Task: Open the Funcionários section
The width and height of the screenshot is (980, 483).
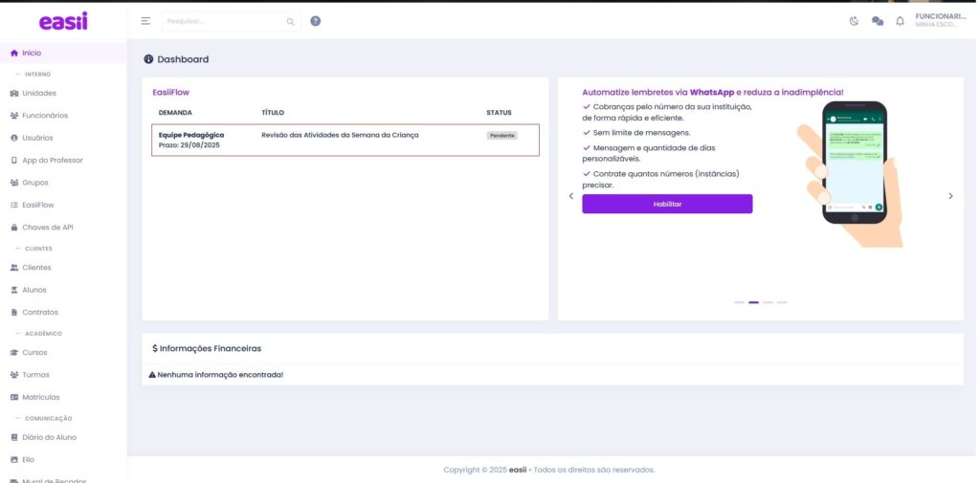Action: (x=44, y=116)
